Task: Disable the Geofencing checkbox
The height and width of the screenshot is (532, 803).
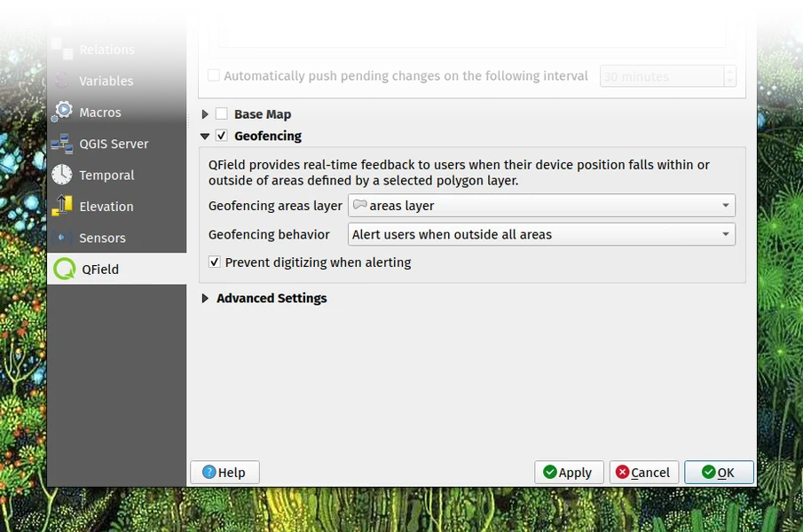Action: [222, 137]
